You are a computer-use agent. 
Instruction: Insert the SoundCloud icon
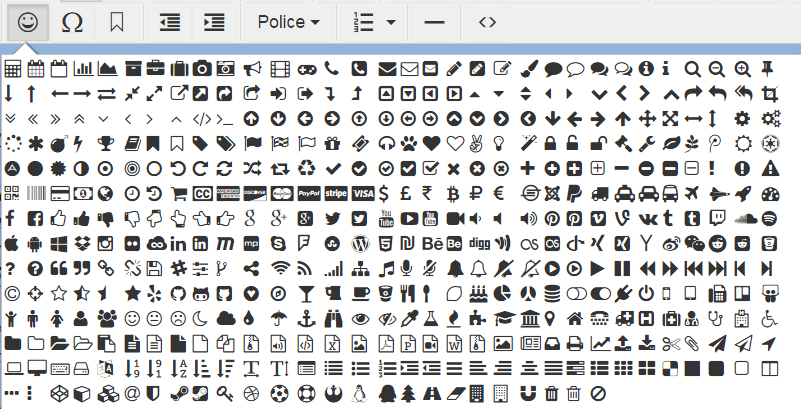click(745, 219)
